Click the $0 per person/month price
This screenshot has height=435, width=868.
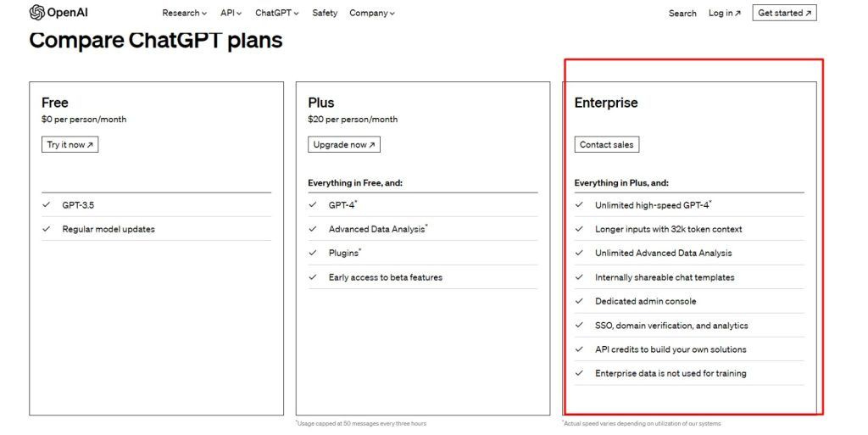click(84, 119)
